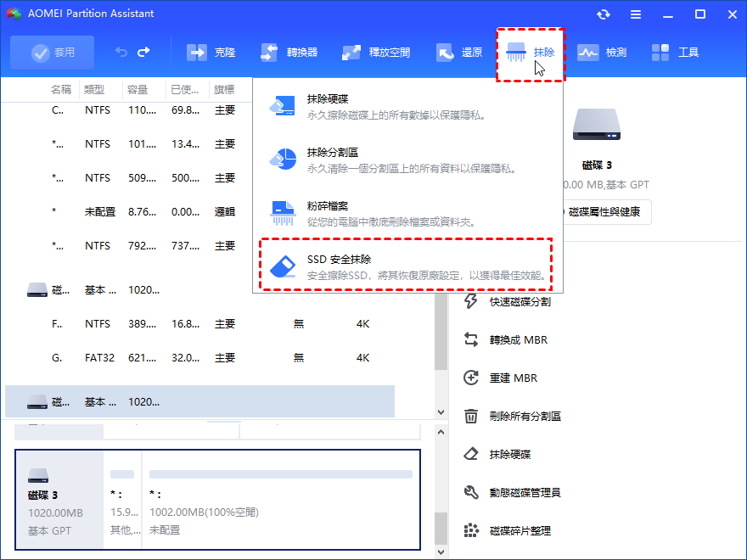This screenshot has width=747, height=560.
Task: Open the 檢測 test tool
Action: tap(602, 53)
